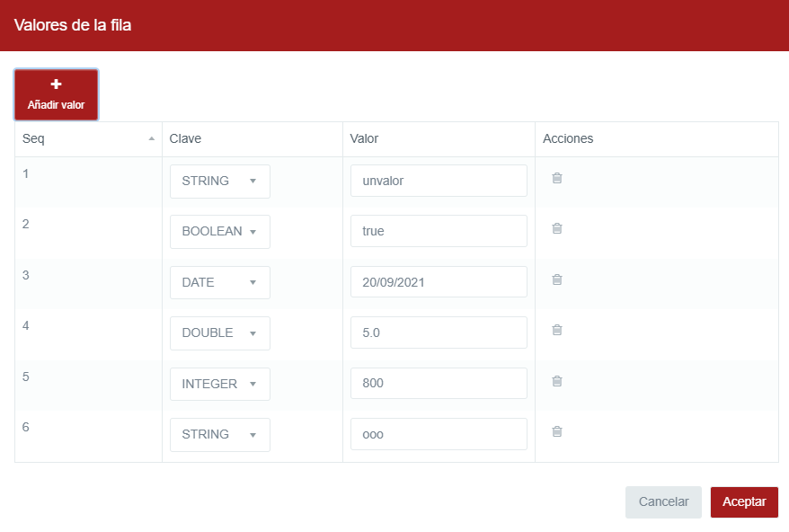Remove the DATE row via trash icon

(x=556, y=279)
